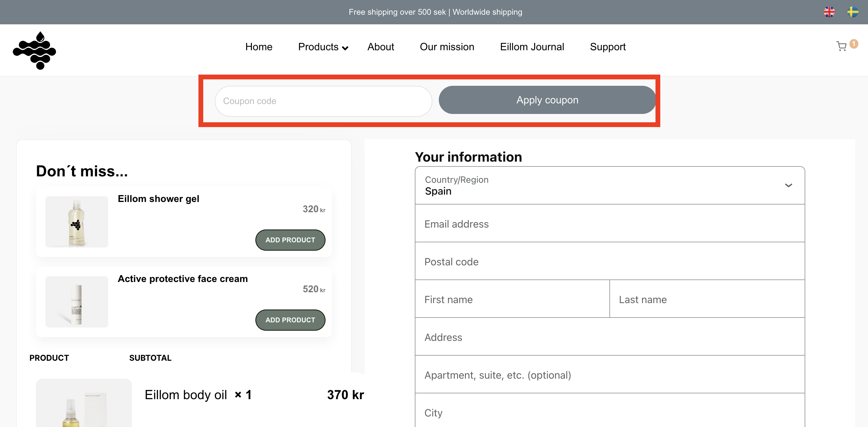This screenshot has height=427, width=868.
Task: Open Eillom Journal
Action: 532,47
